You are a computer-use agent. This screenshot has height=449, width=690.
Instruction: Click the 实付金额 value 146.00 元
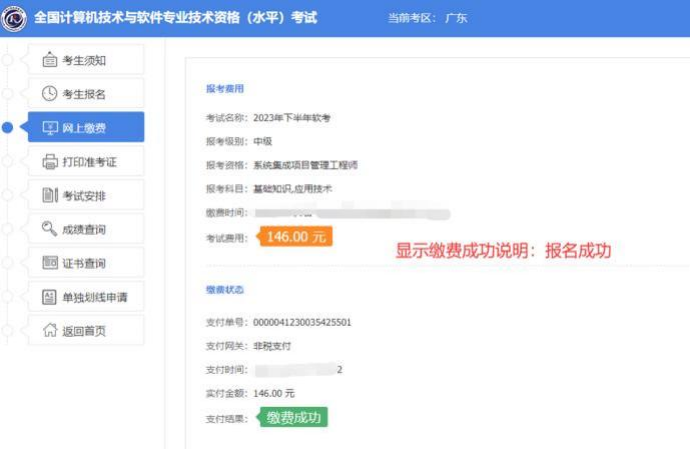pos(274,393)
